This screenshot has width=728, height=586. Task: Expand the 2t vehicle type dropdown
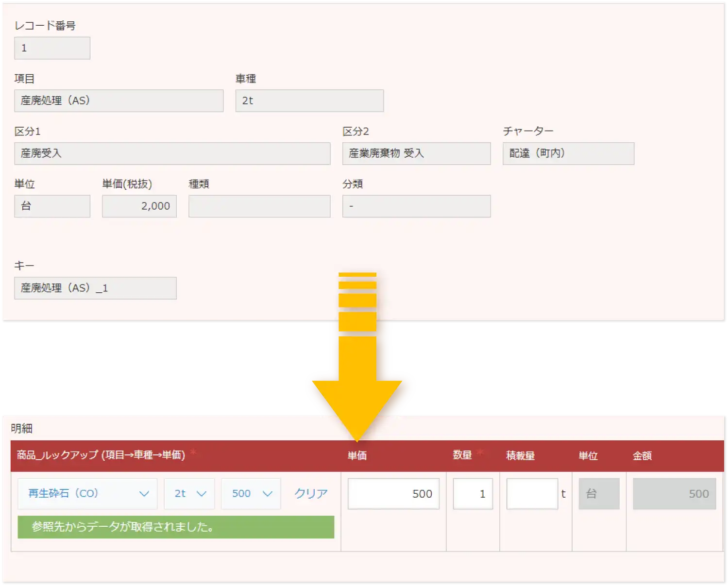click(x=189, y=494)
